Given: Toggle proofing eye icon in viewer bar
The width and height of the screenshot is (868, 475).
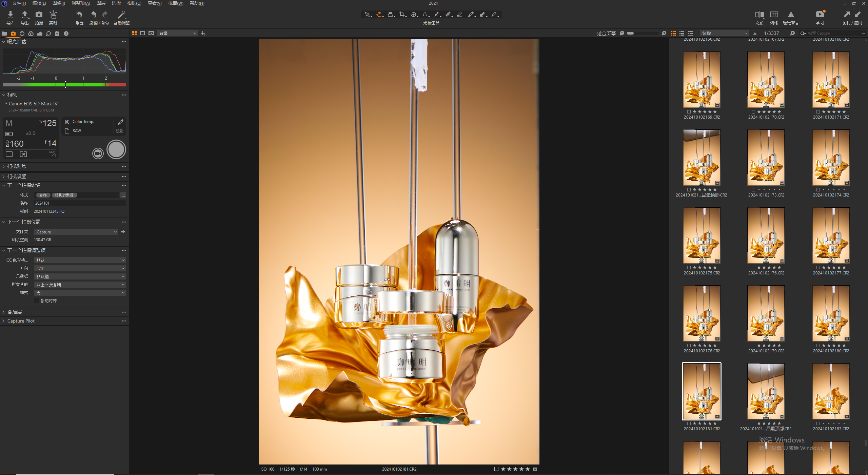Looking at the screenshot, I should (151, 33).
